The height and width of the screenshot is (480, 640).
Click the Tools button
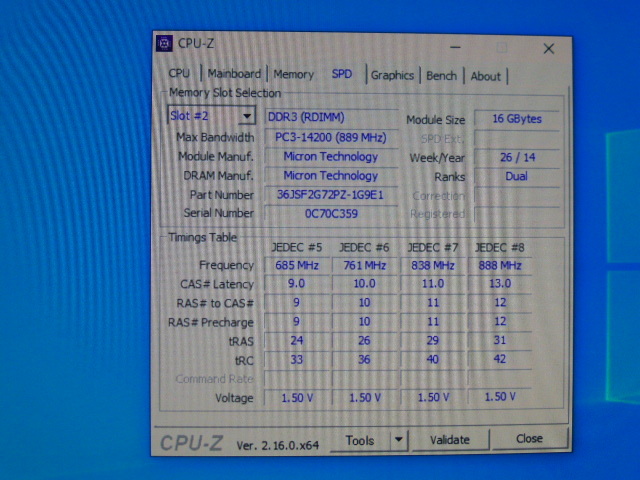360,440
